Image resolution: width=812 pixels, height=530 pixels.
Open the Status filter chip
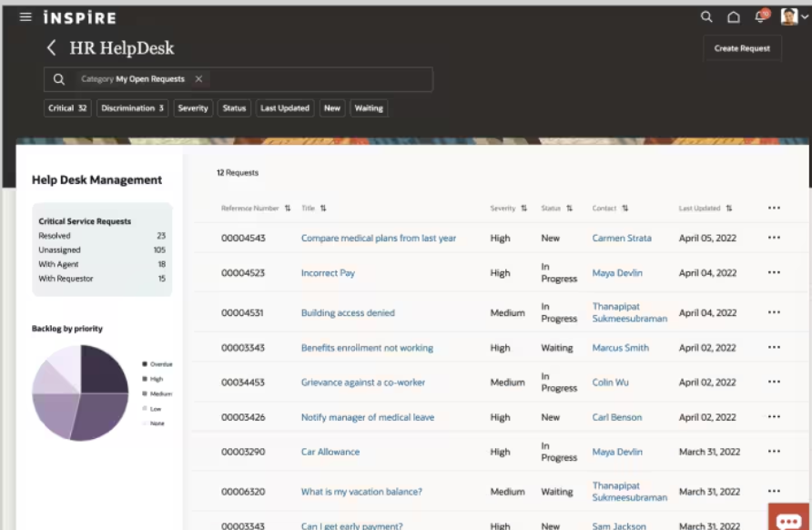click(234, 108)
